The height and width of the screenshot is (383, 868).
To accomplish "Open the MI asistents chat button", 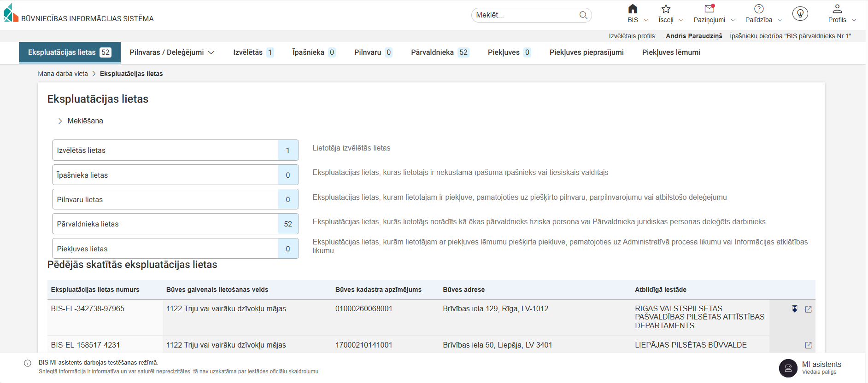I will pyautogui.click(x=788, y=368).
